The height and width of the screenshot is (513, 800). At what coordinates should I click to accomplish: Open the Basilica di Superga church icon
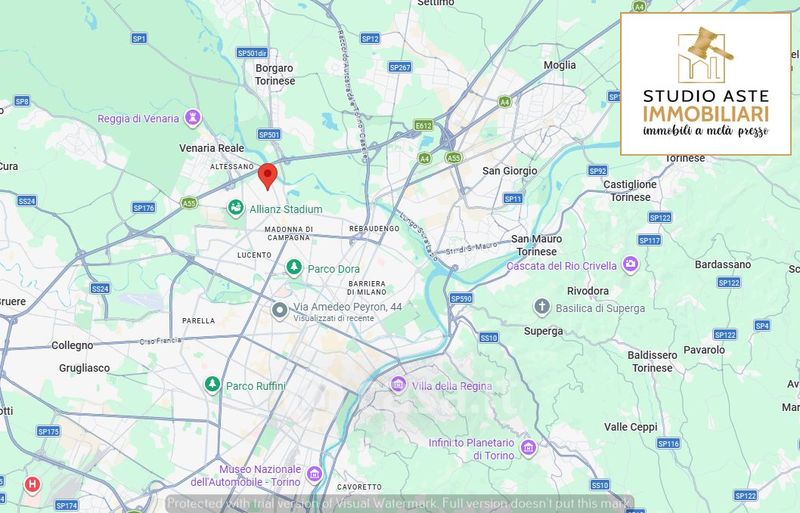(x=542, y=307)
